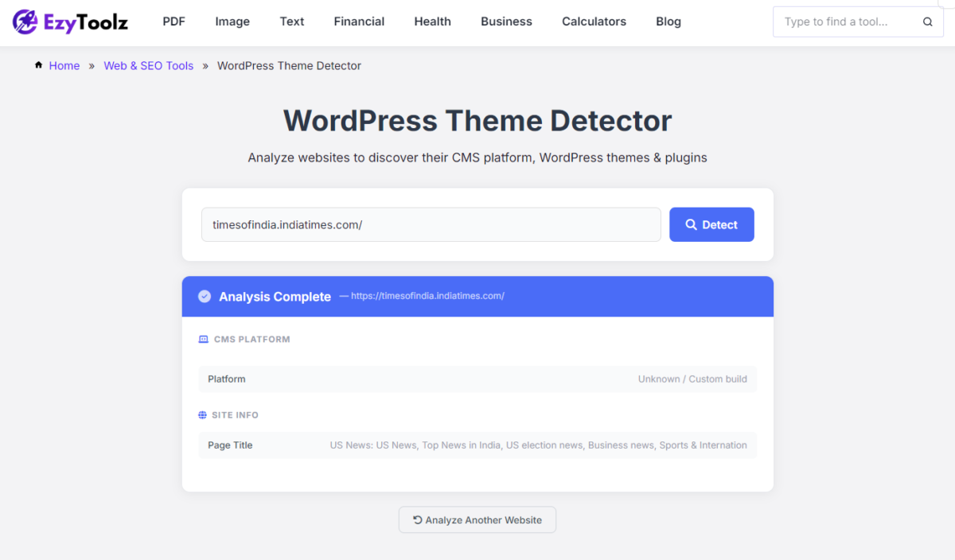Click Analyze Another Website
Screen dimensions: 955x560
(x=477, y=519)
